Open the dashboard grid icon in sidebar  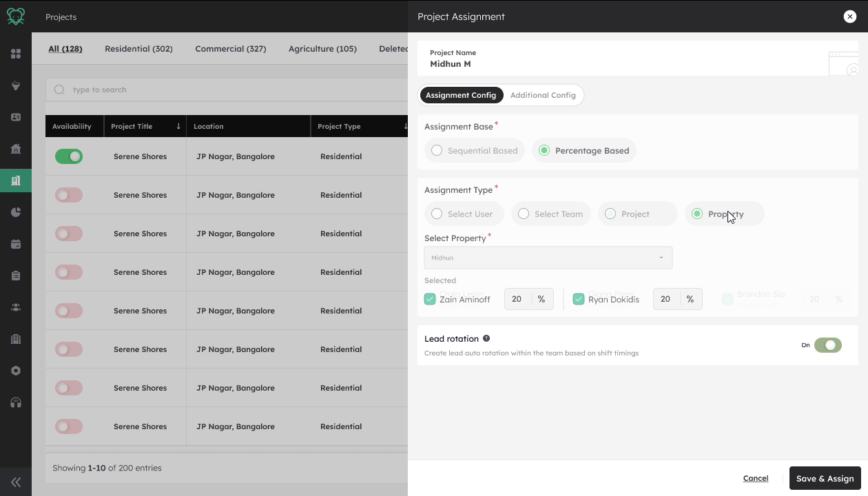[16, 54]
